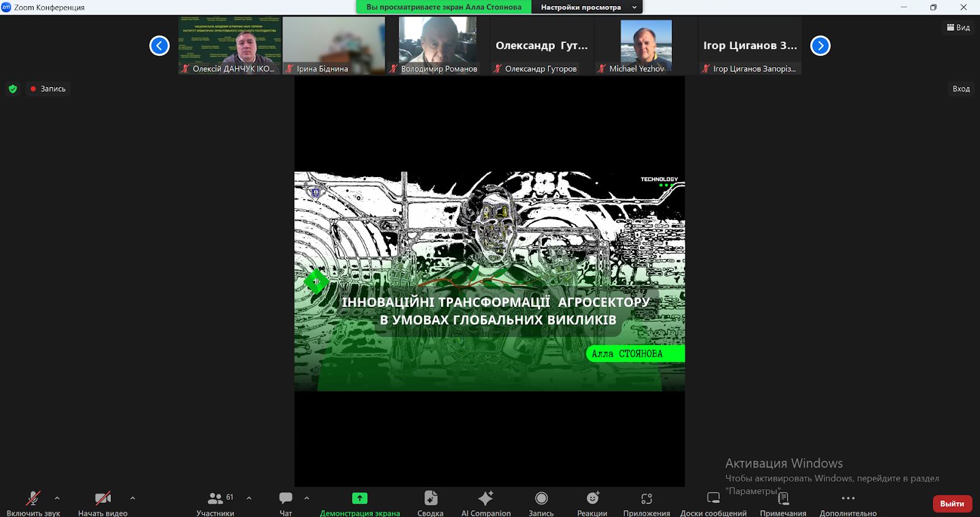
Task: Open Примечания notes
Action: 783,504
